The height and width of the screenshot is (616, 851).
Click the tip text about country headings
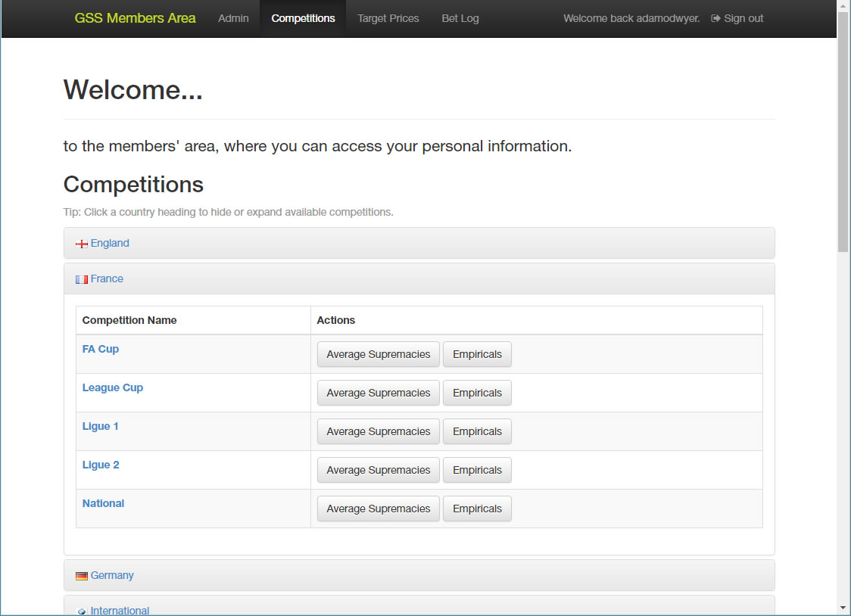[228, 212]
